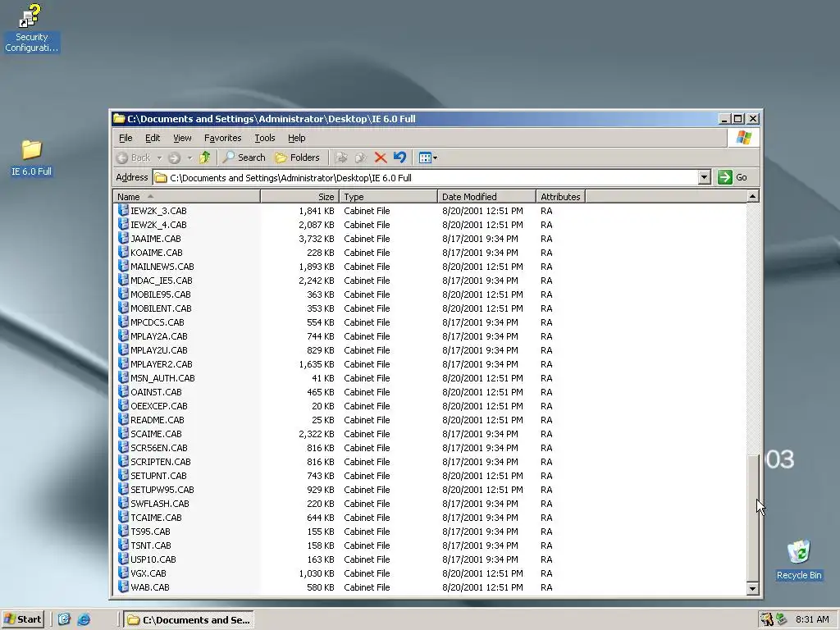Select the USP10.CAB file icon
Image resolution: width=840 pixels, height=630 pixels.
tap(123, 559)
